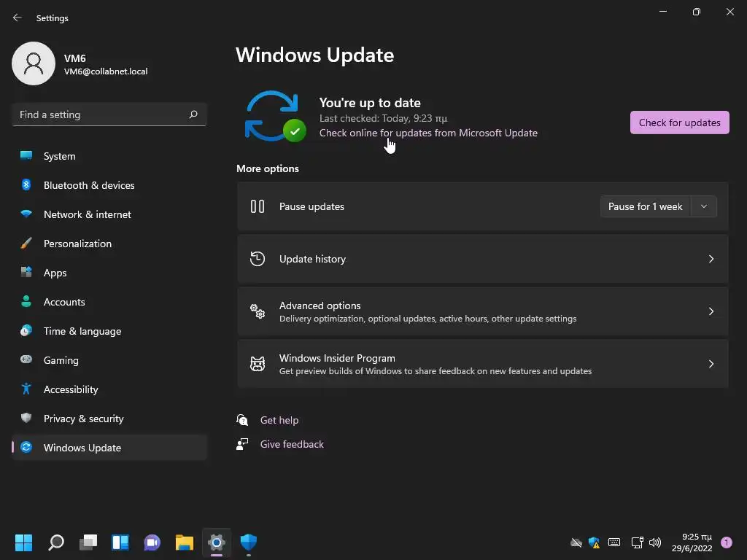
Task: Click the search magnifier in Find a setting
Action: point(193,114)
